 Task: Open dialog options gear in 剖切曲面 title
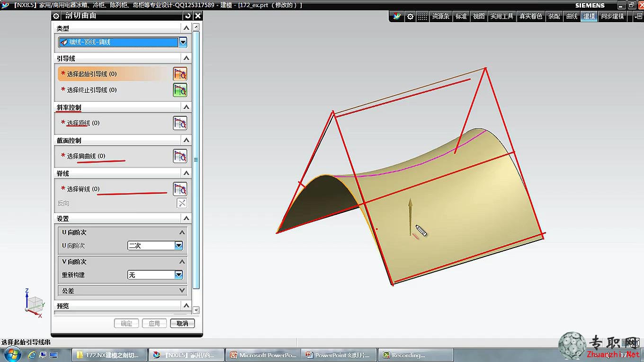point(57,16)
